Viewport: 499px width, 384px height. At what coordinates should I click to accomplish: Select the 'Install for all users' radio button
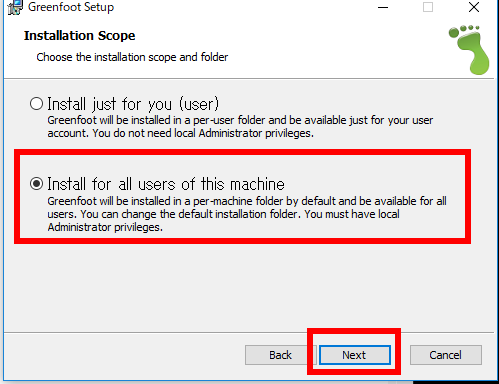(36, 184)
